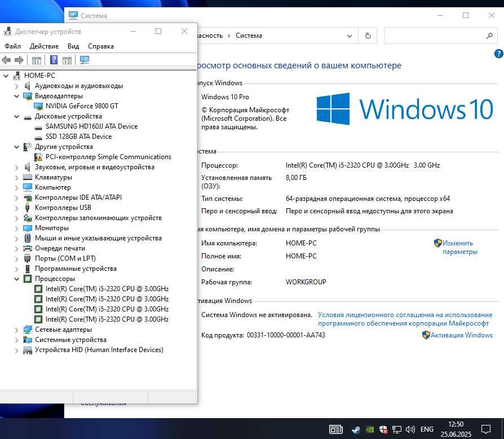Open the Действие menu
This screenshot has width=504, height=439.
coord(44,46)
